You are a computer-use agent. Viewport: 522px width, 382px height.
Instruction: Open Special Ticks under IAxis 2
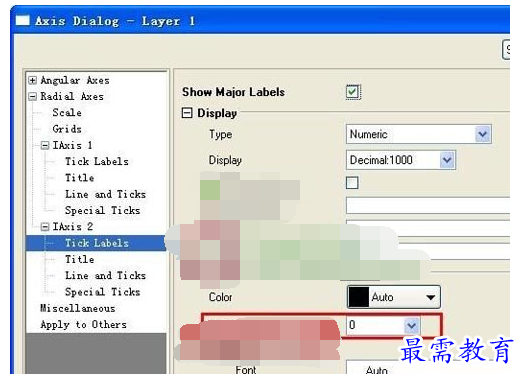[102, 292]
